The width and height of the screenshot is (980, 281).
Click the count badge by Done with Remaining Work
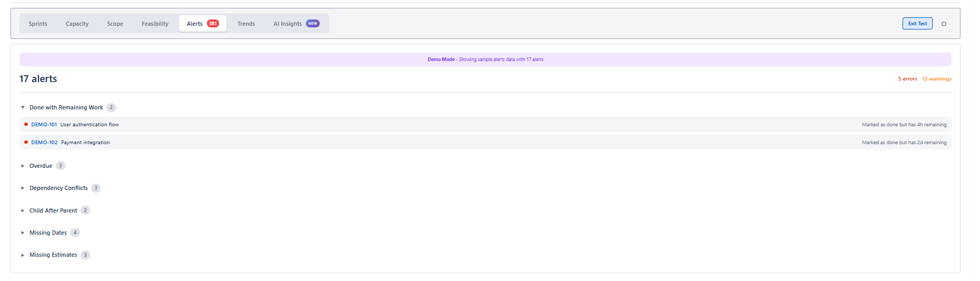[111, 107]
